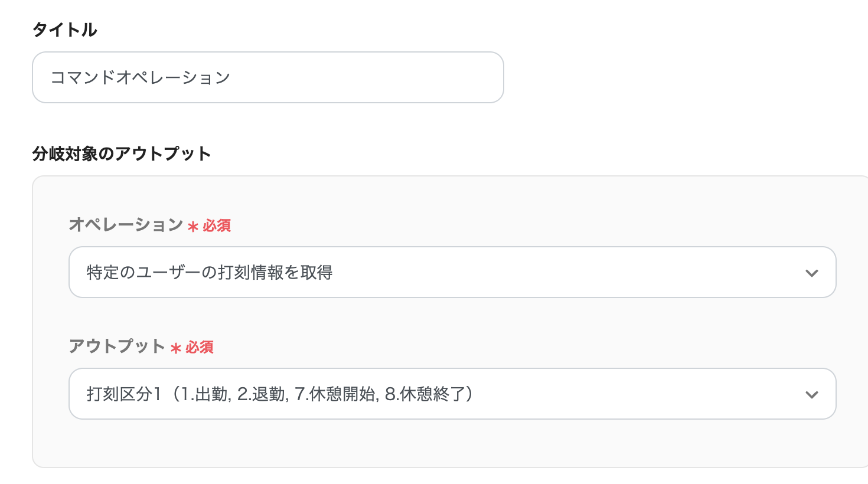The height and width of the screenshot is (484, 868).
Task: Select the 特定のユーザーの打刻情報を取得 text
Action: coord(210,272)
